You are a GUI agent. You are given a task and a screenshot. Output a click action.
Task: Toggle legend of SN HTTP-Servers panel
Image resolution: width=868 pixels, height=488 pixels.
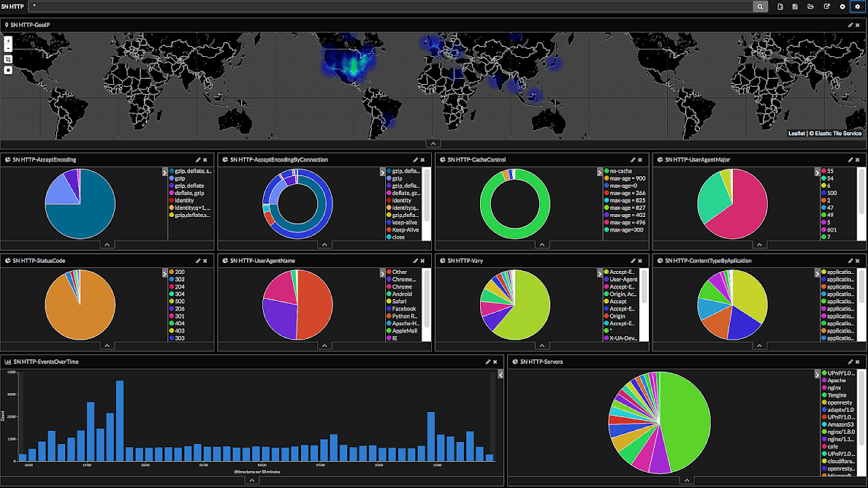tap(817, 374)
